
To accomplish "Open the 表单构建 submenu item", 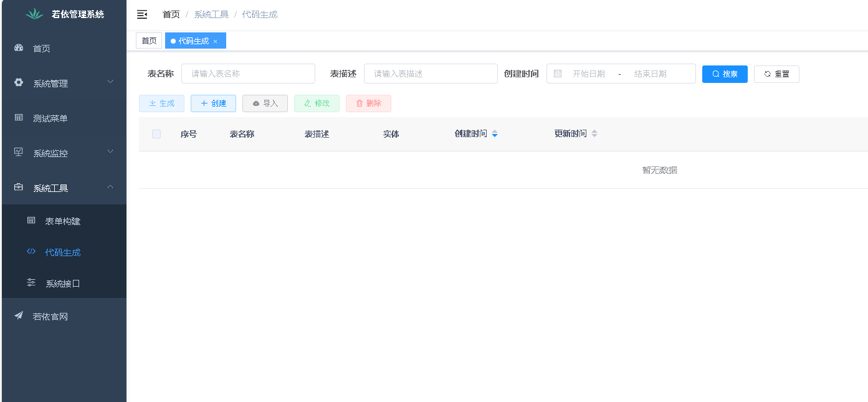I will 63,221.
